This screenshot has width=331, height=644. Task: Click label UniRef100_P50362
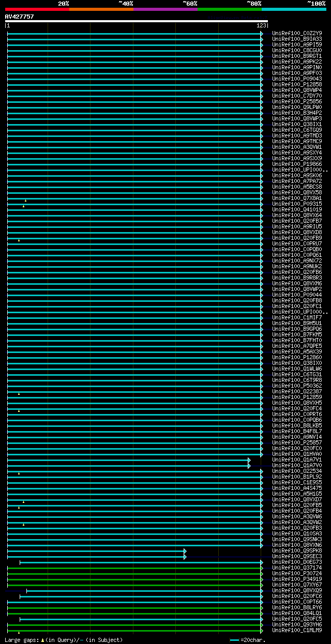click(x=297, y=386)
